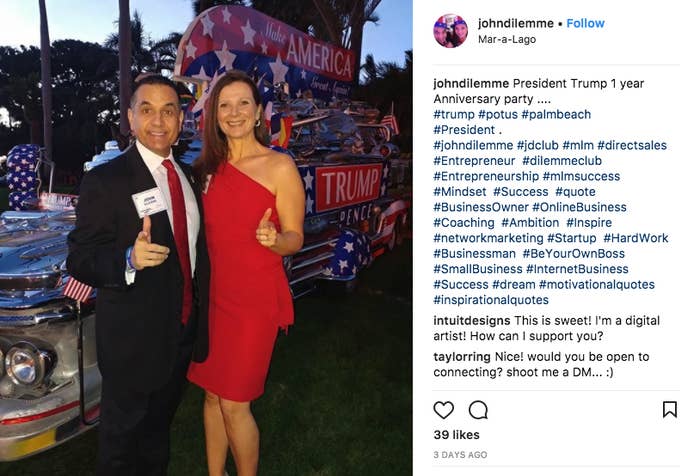View the 39 likes list
The height and width of the screenshot is (476, 700).
click(456, 435)
